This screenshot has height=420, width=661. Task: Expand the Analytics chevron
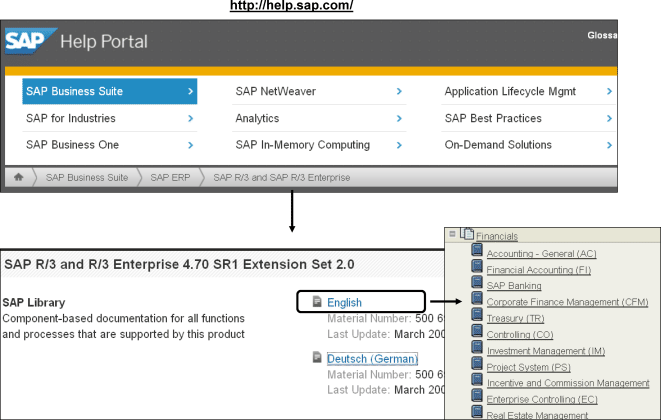click(x=399, y=118)
